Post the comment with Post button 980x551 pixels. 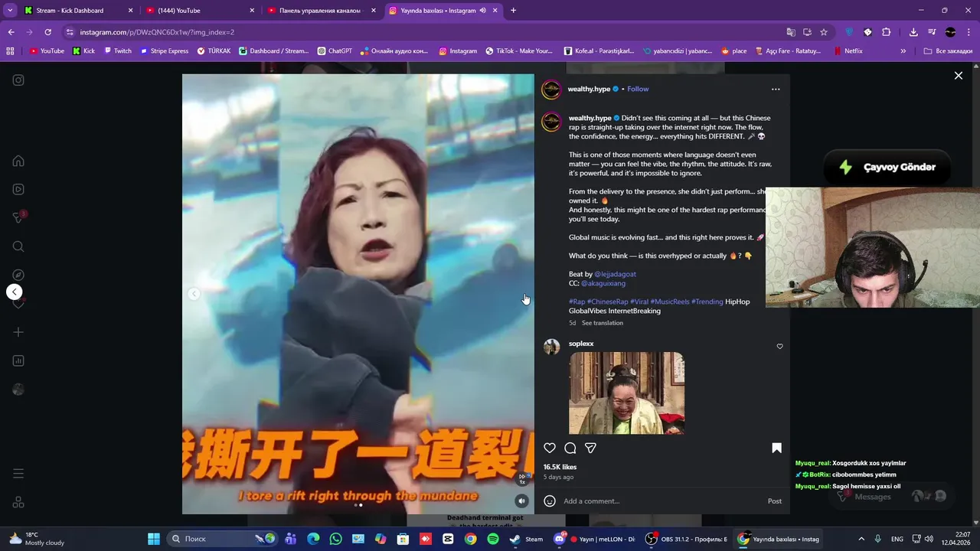[x=775, y=501]
